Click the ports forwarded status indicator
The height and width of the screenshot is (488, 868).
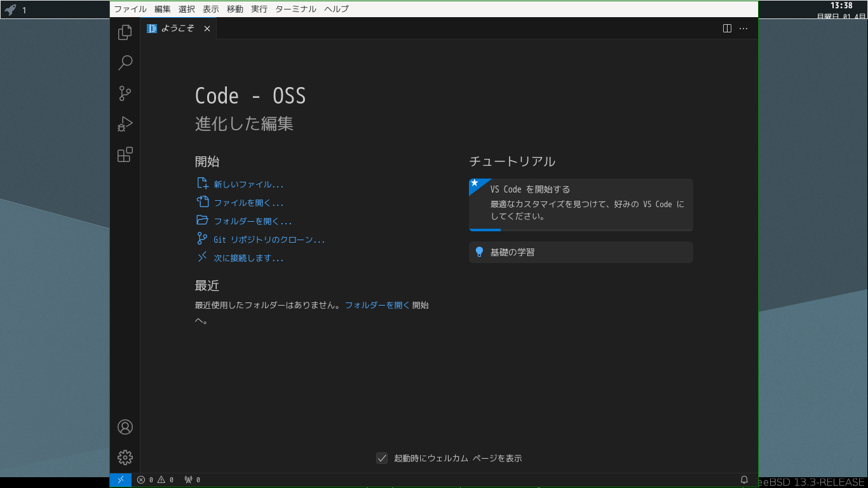pos(192,480)
